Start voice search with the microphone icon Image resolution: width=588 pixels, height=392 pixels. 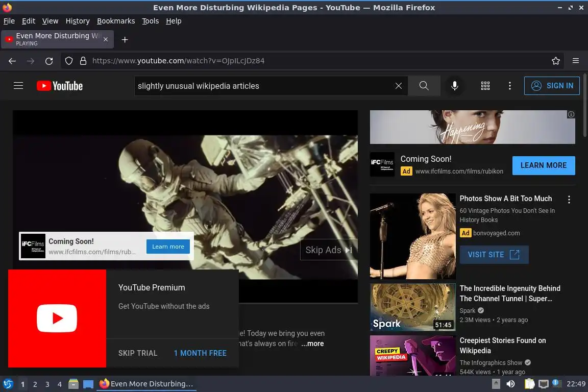[454, 86]
